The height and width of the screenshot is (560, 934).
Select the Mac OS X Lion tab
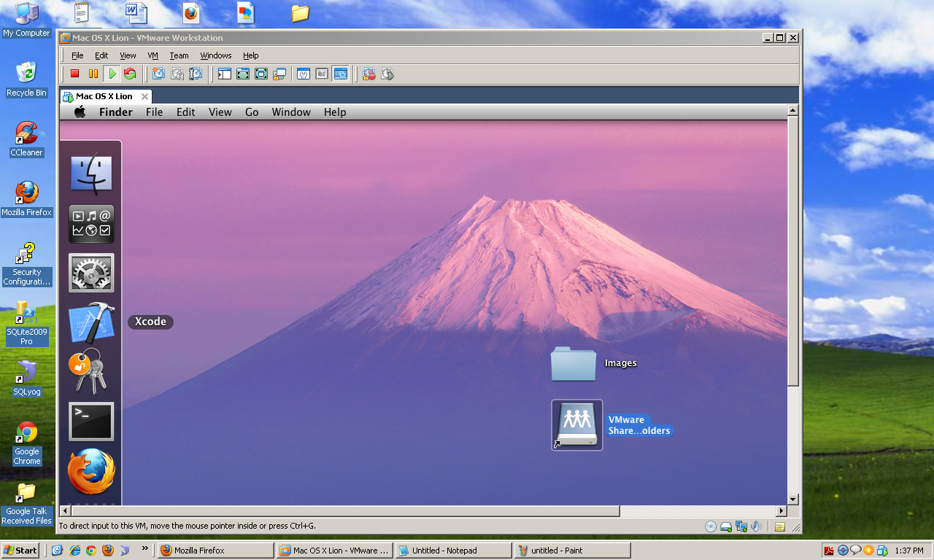[x=104, y=96]
